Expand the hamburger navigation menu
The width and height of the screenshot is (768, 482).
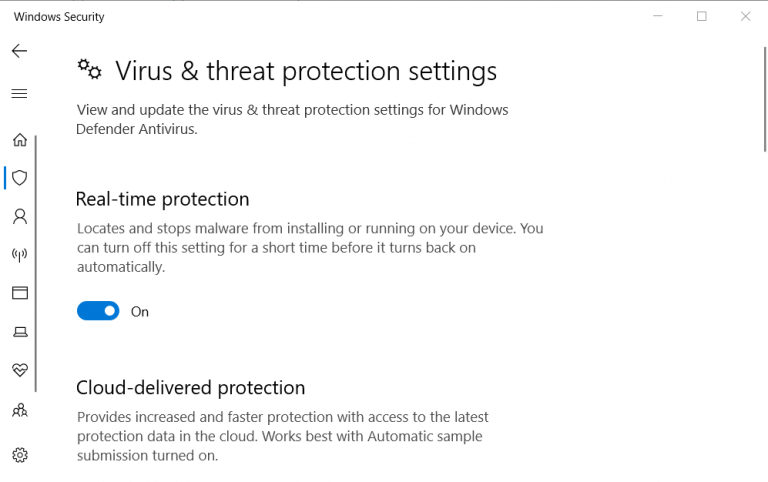pyautogui.click(x=19, y=93)
